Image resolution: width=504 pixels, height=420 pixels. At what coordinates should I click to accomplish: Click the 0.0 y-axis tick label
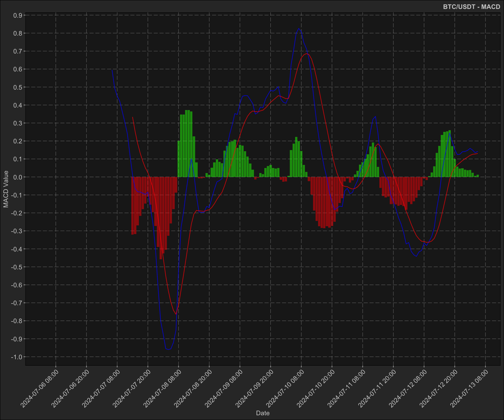[18, 177]
